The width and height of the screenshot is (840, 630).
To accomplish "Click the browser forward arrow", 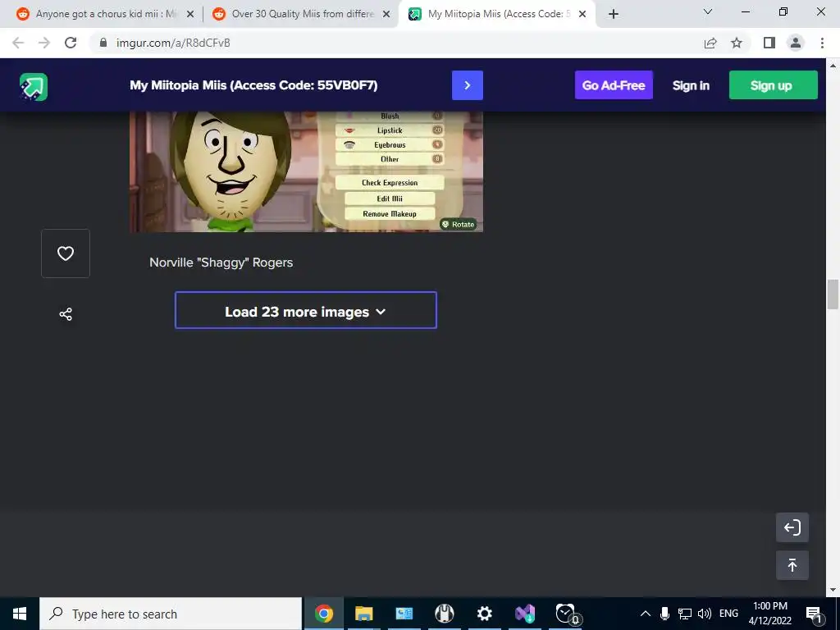I will tap(44, 43).
